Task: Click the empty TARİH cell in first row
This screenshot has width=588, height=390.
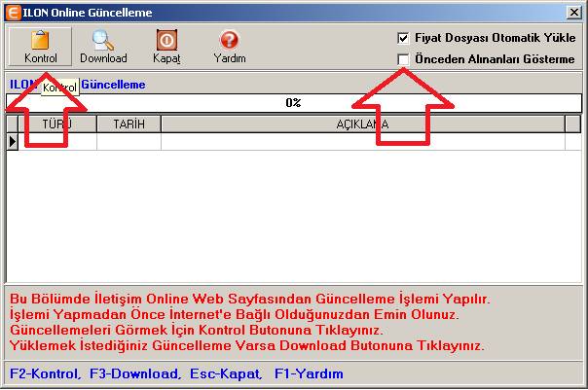Action: pyautogui.click(x=129, y=142)
